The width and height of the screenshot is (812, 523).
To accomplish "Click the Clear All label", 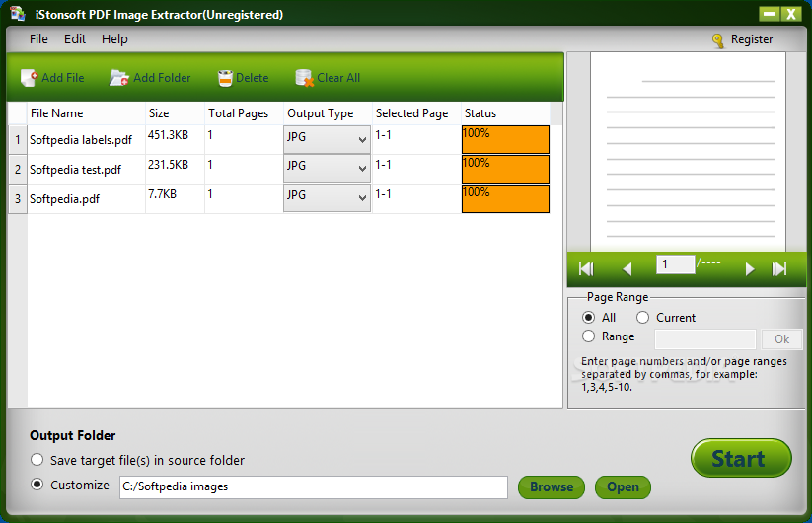I will 338,78.
